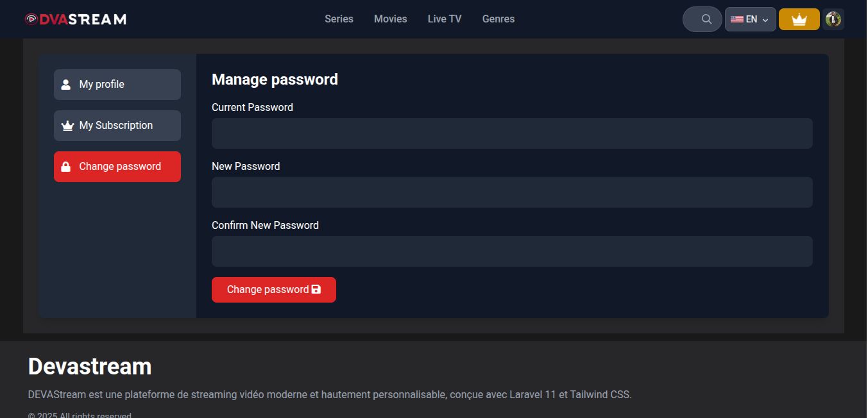Switch to the My Subscription tab

pos(117,126)
